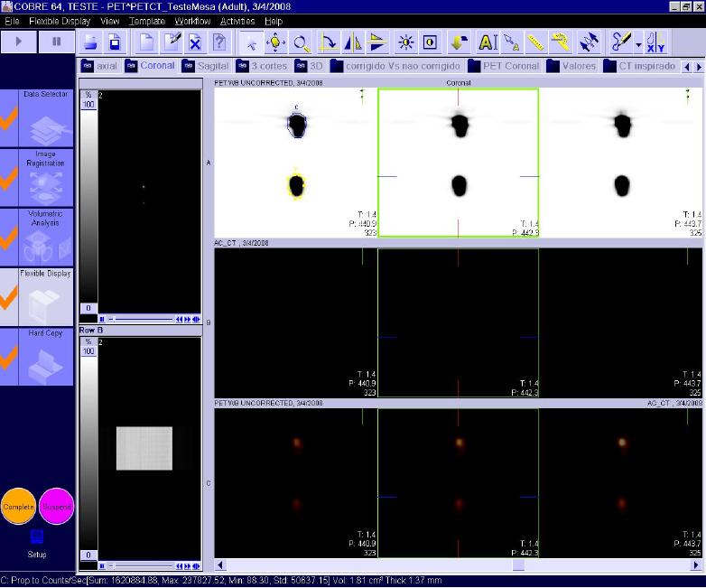Click the Play button in the toolbar
Screen dimensions: 706x588
point(20,42)
